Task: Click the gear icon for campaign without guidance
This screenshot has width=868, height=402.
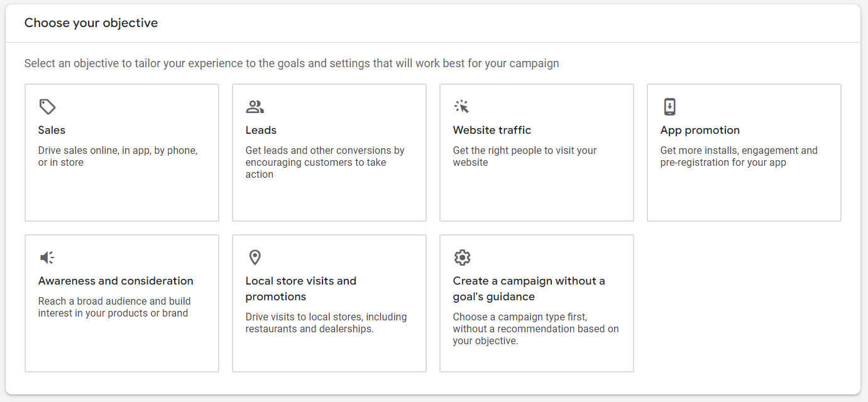Action: 461,257
